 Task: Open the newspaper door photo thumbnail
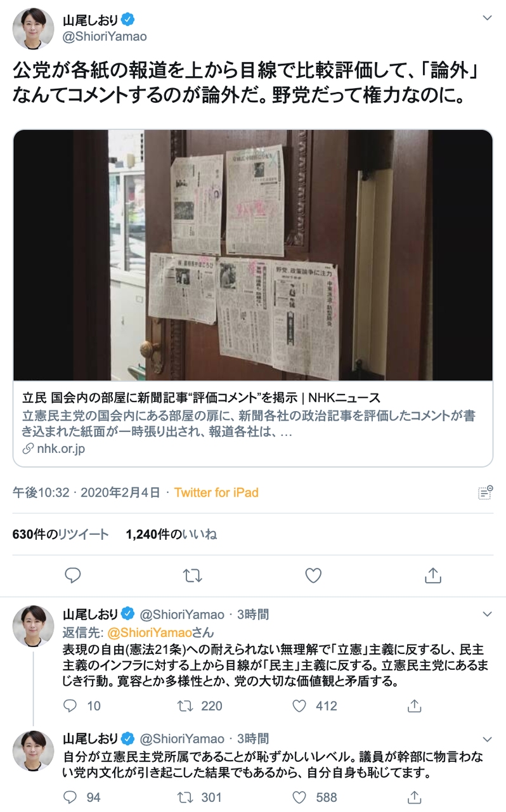coord(253,256)
